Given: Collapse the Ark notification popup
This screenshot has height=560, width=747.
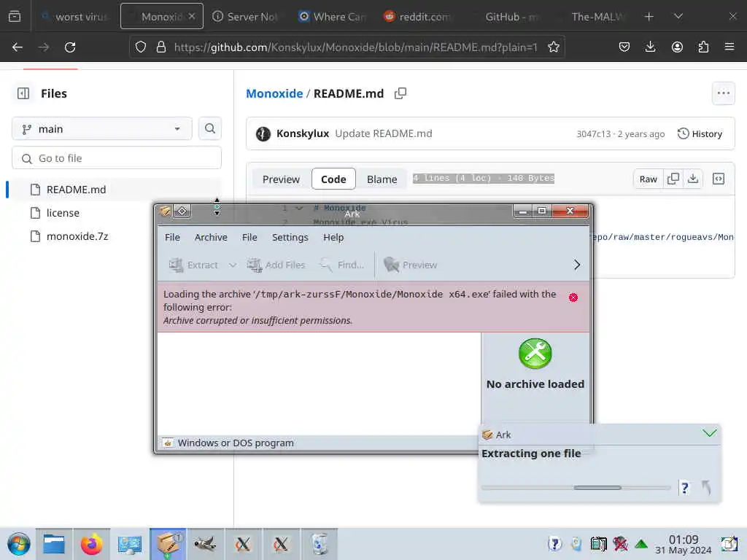Looking at the screenshot, I should pos(709,433).
